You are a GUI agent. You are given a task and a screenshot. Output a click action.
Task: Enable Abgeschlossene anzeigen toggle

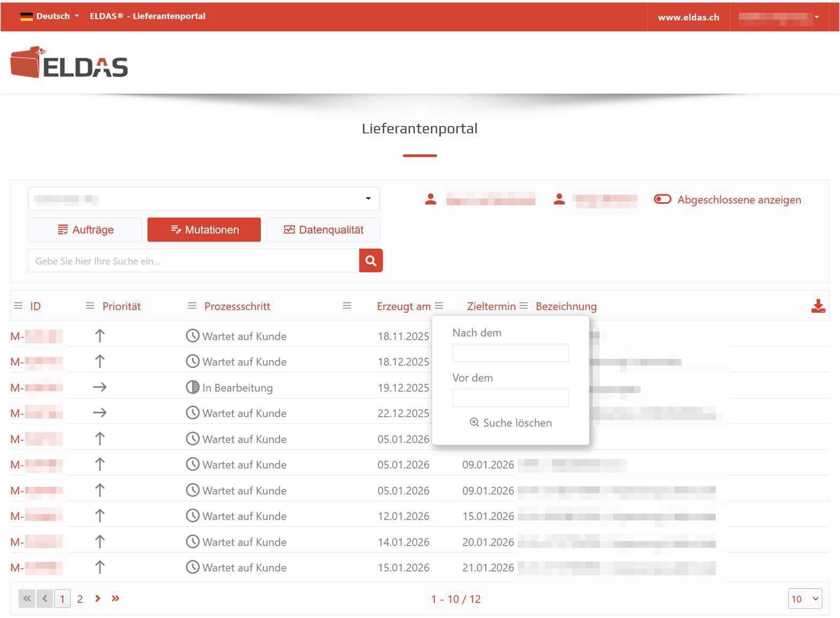662,199
